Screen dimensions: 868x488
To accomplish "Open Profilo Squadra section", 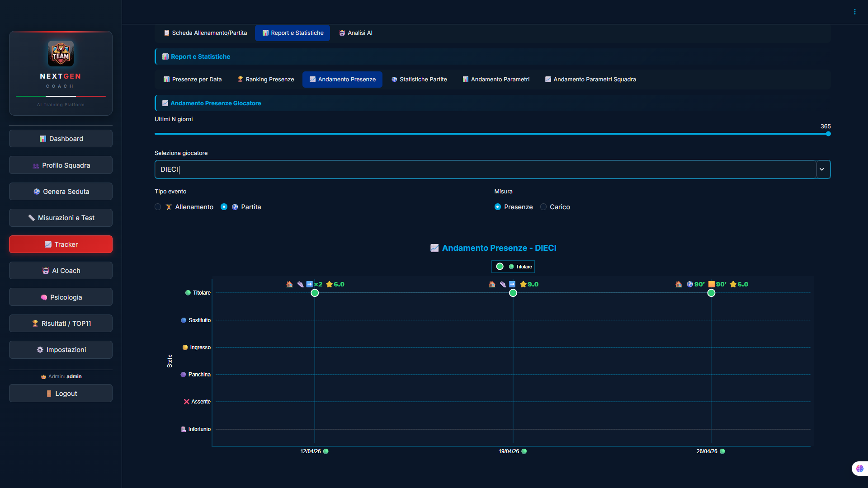I will pyautogui.click(x=61, y=165).
